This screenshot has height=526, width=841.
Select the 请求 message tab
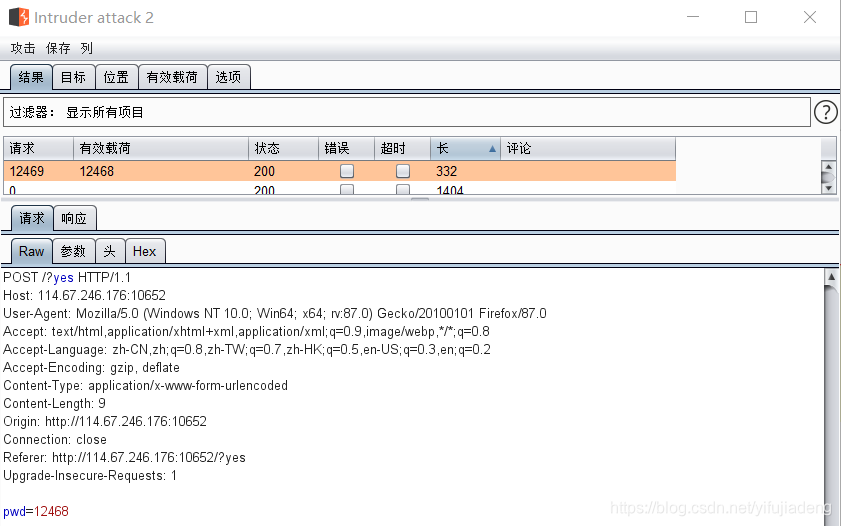point(32,218)
